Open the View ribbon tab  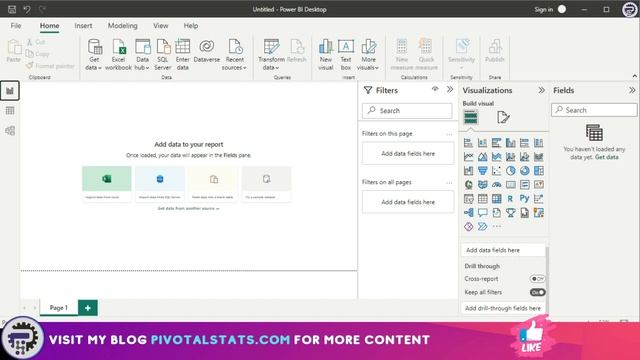(x=161, y=26)
